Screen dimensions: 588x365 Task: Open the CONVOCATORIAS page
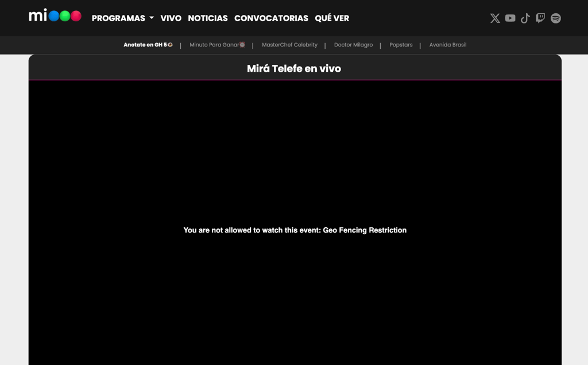(x=271, y=18)
